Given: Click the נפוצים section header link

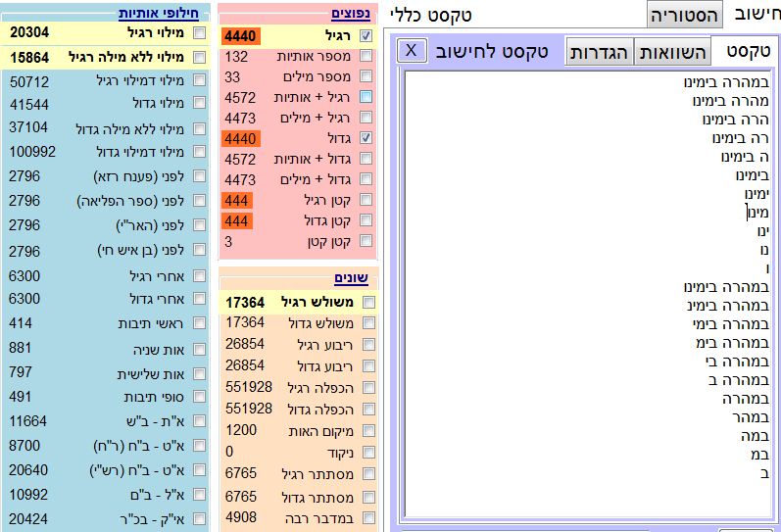Looking at the screenshot, I should click(x=351, y=14).
